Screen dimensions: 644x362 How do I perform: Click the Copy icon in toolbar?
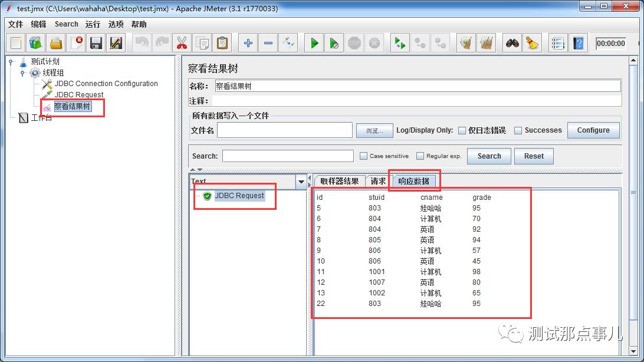click(x=202, y=43)
